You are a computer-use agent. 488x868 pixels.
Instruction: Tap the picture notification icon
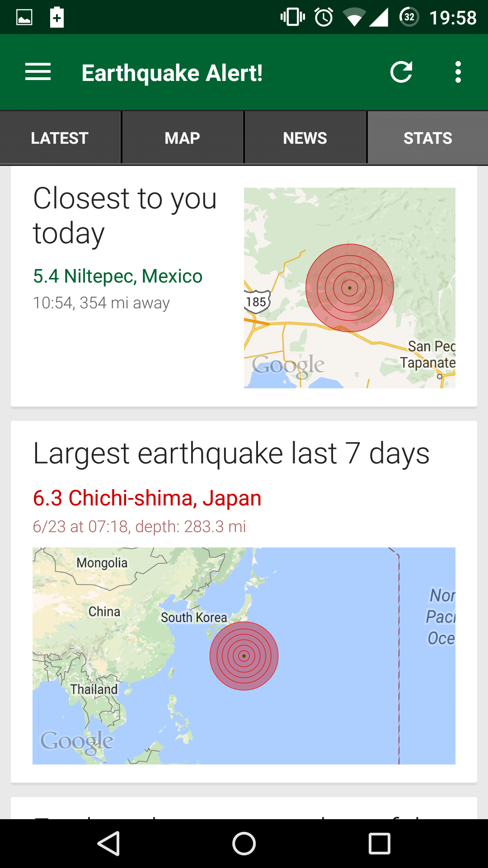24,18
